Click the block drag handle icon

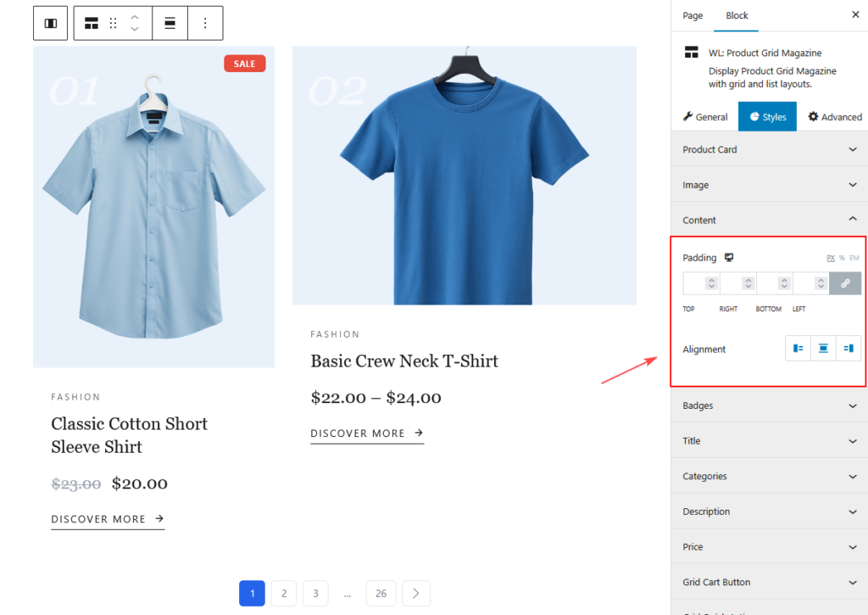(x=114, y=24)
